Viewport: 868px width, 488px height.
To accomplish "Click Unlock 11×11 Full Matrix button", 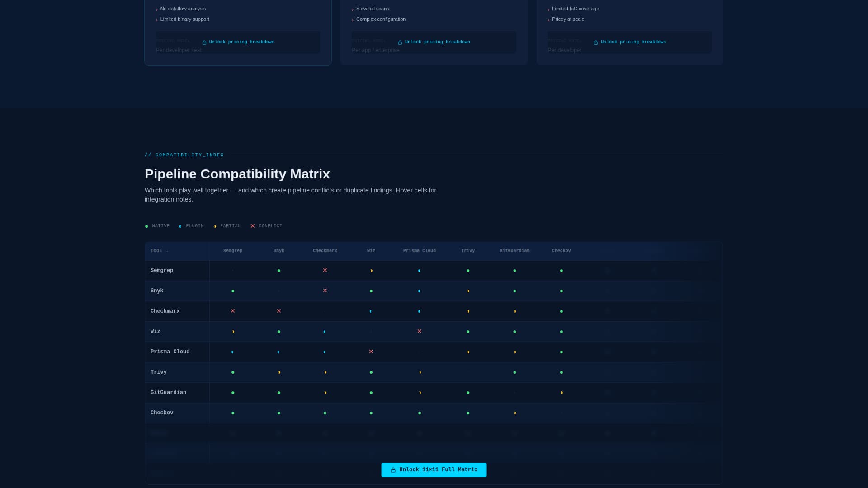I will tap(434, 470).
